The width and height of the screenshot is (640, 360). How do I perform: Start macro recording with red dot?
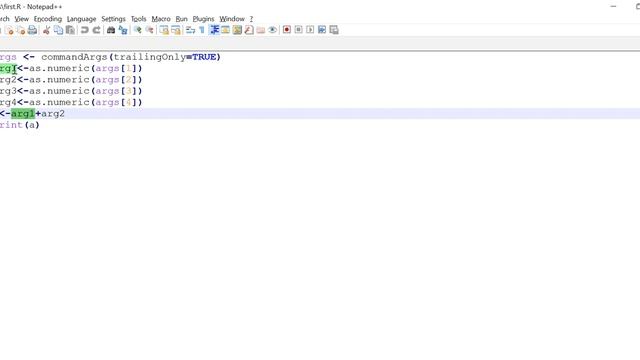287,30
